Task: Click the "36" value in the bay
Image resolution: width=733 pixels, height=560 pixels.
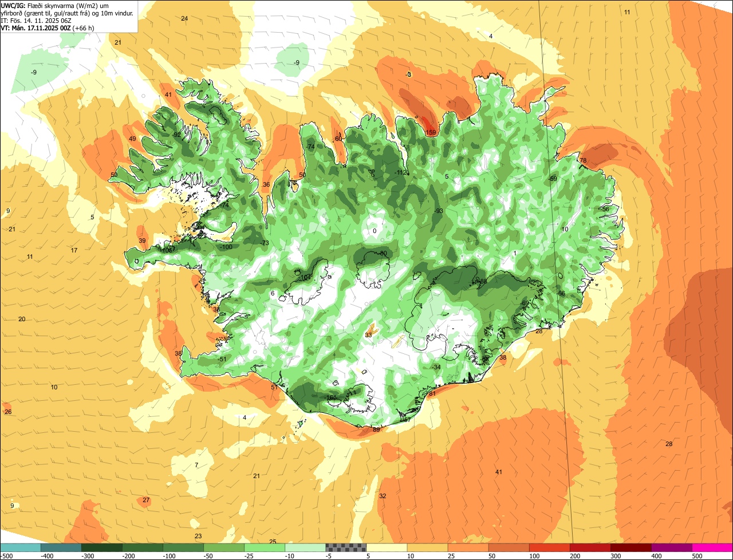Action: click(266, 184)
